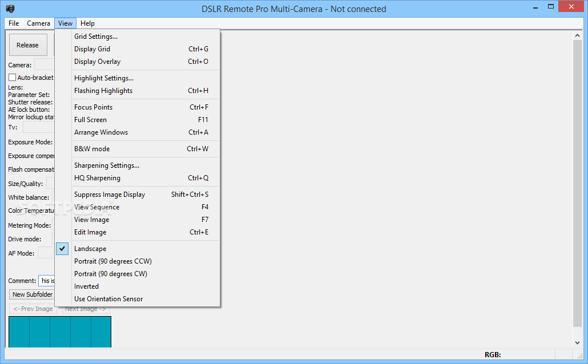Maximize the DSLR Remote Pro window
Viewport: 588px width, 364px height.
(550, 7)
